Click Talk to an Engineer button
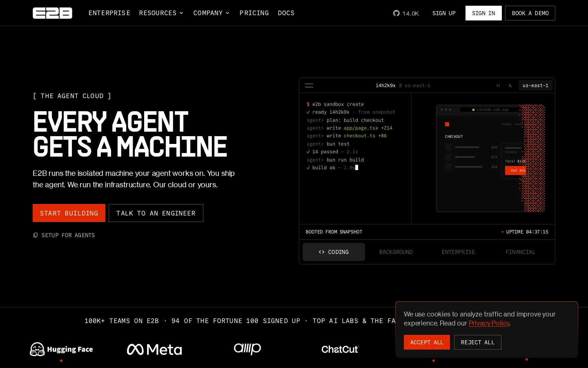The width and height of the screenshot is (588, 368). pyautogui.click(x=156, y=213)
